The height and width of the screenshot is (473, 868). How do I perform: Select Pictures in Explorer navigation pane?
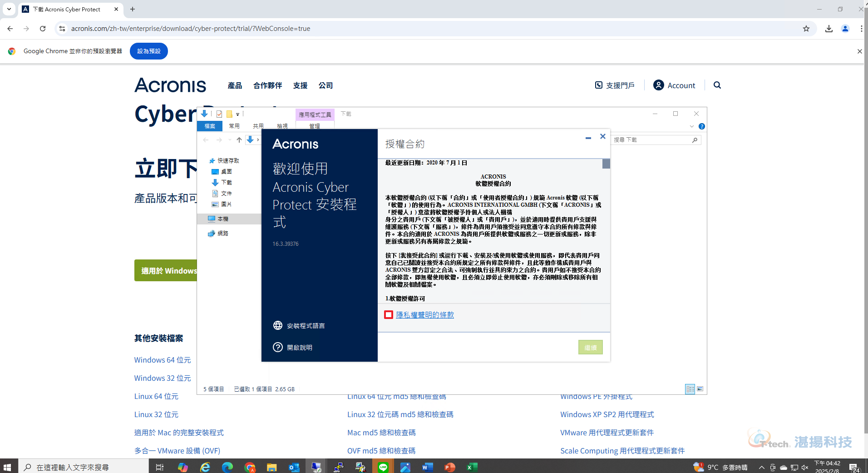tap(222, 204)
